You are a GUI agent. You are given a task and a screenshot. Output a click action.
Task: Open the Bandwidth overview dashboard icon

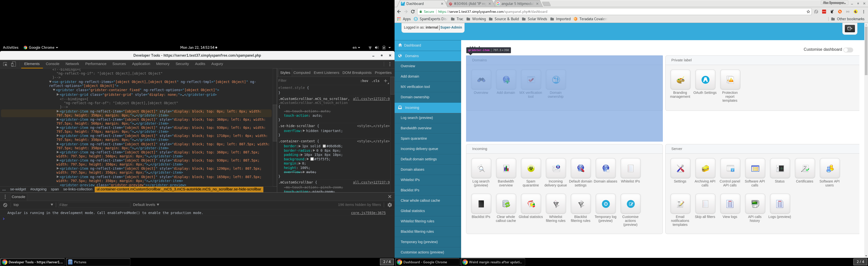506,168
